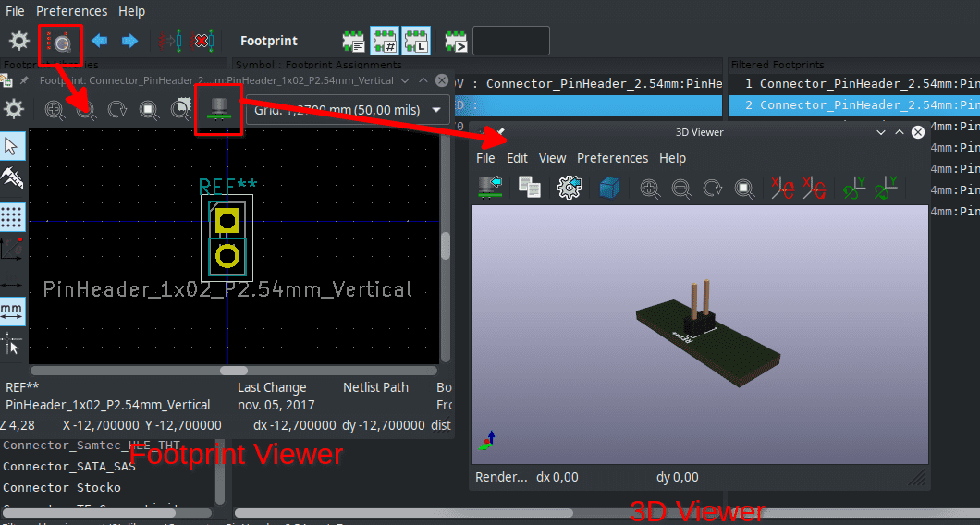Open Help menu in 3D Viewer
This screenshot has height=525, width=980.
(672, 158)
